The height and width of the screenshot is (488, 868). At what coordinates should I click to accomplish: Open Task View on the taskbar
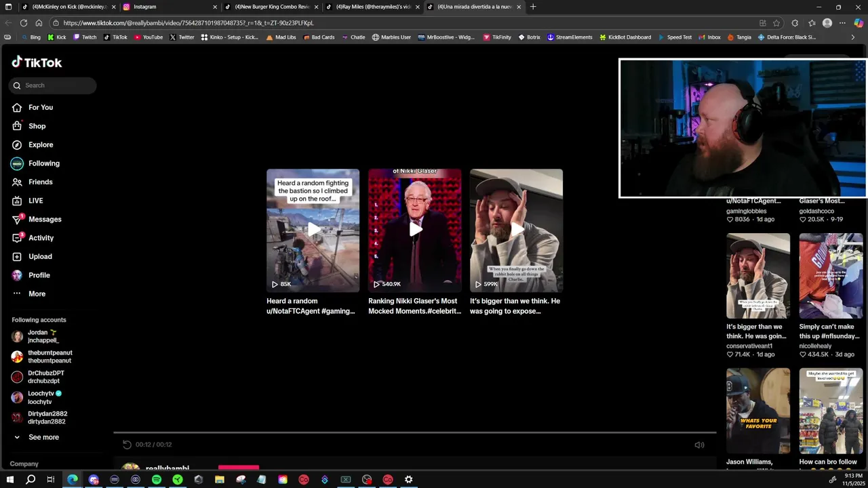pos(51,480)
